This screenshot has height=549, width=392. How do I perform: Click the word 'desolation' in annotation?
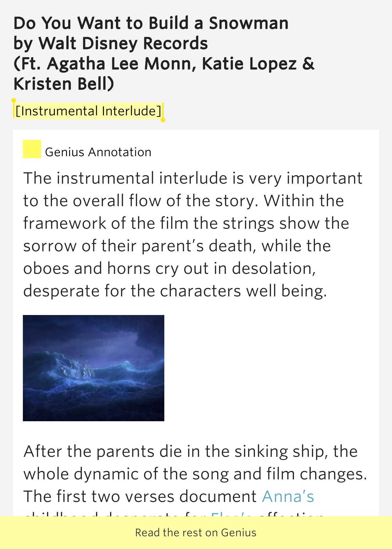274,268
